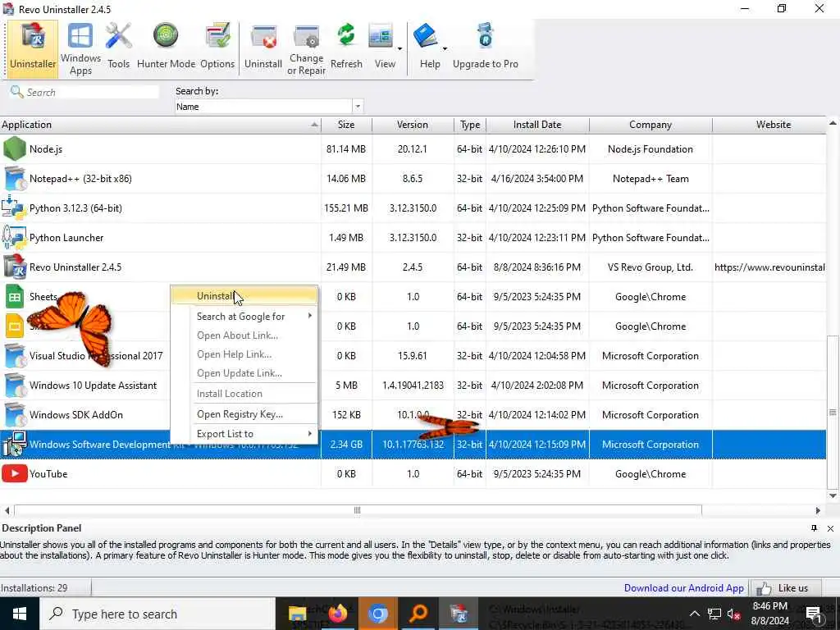Viewport: 840px width, 630px height.
Task: Sort by Size column header
Action: [x=346, y=125]
